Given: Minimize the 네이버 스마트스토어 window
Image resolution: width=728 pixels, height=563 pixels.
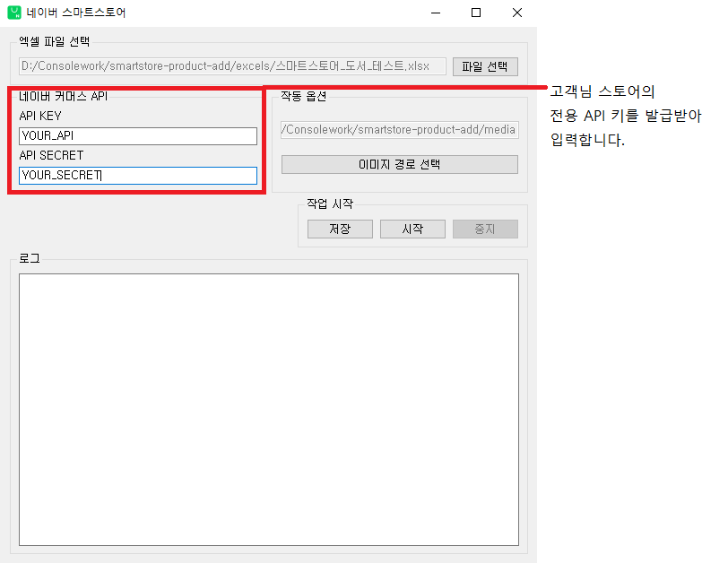Looking at the screenshot, I should point(435,13).
